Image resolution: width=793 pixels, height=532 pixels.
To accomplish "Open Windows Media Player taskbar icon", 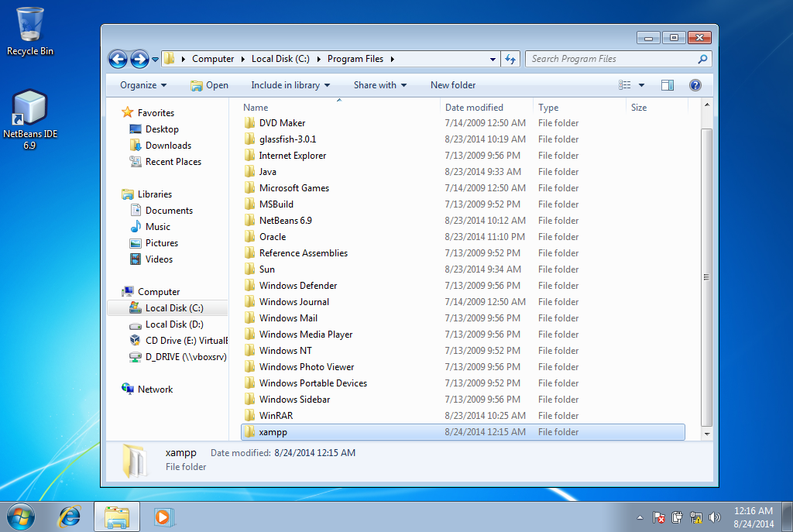I will (163, 517).
